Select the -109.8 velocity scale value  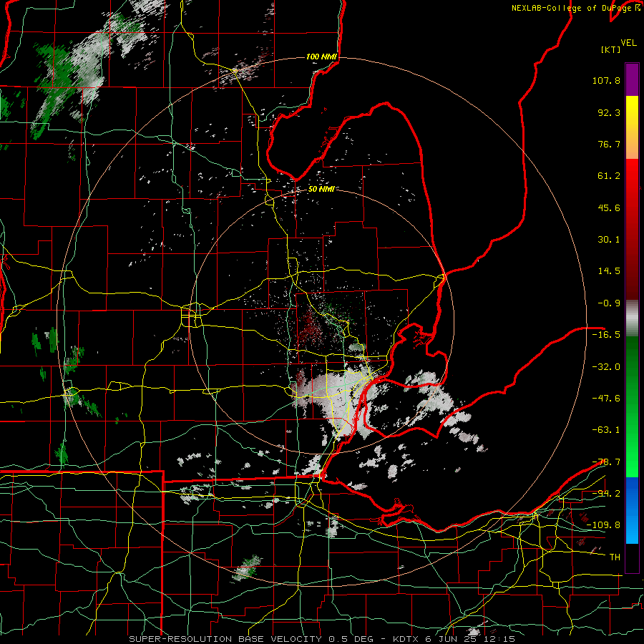[603, 525]
